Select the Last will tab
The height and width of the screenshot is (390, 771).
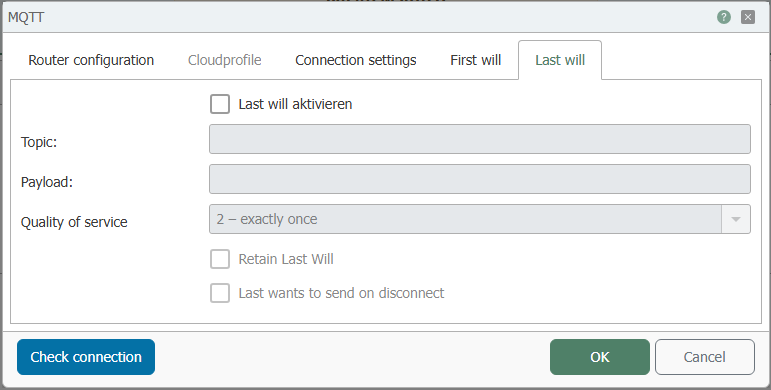pyautogui.click(x=560, y=60)
